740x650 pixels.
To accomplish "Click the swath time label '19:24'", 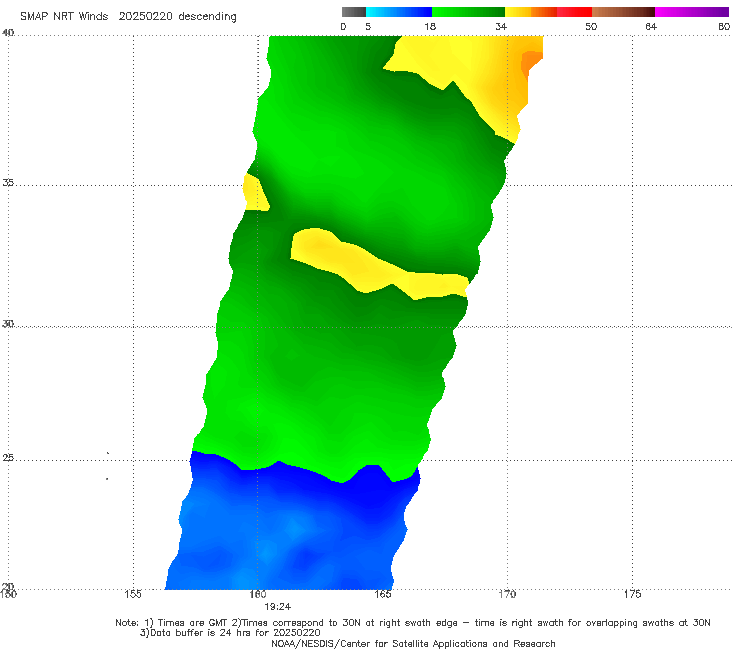I will coord(278,607).
